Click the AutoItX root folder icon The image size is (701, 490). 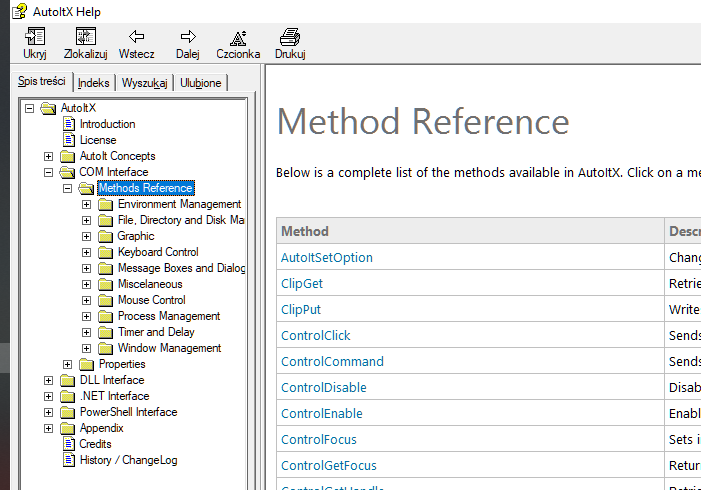[48, 108]
